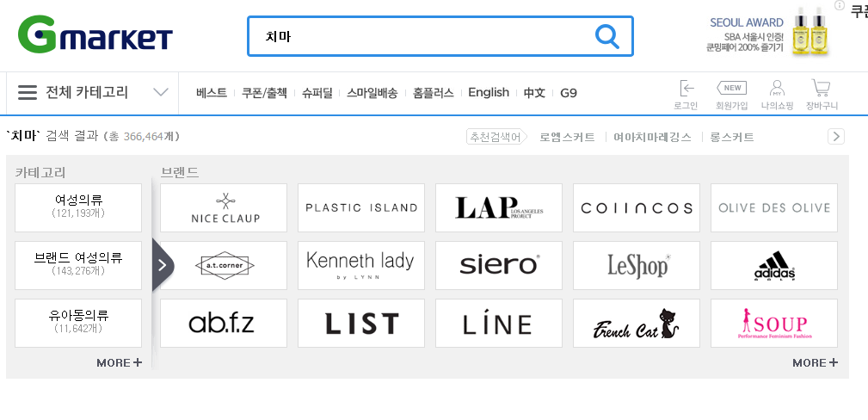Viewport: 868px width, 420px height.
Task: Filter by 여성의류 category
Action: pos(78,207)
